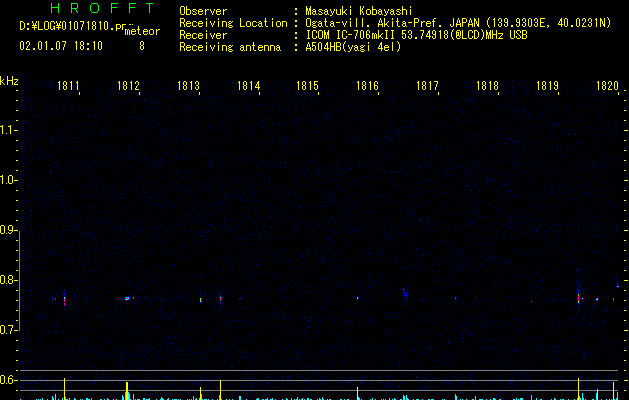Screen dimensions: 629x400
Task: Click the 1.1 frequency axis label
Action: [x=8, y=130]
